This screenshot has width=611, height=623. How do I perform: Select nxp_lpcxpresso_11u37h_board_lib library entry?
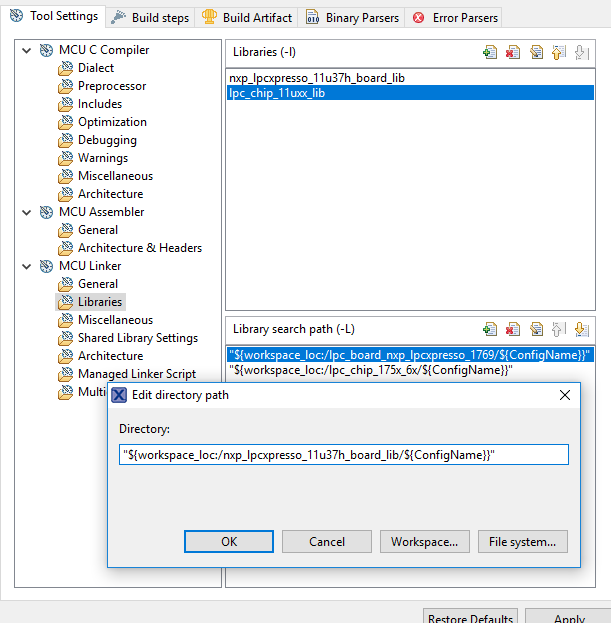(x=410, y=78)
